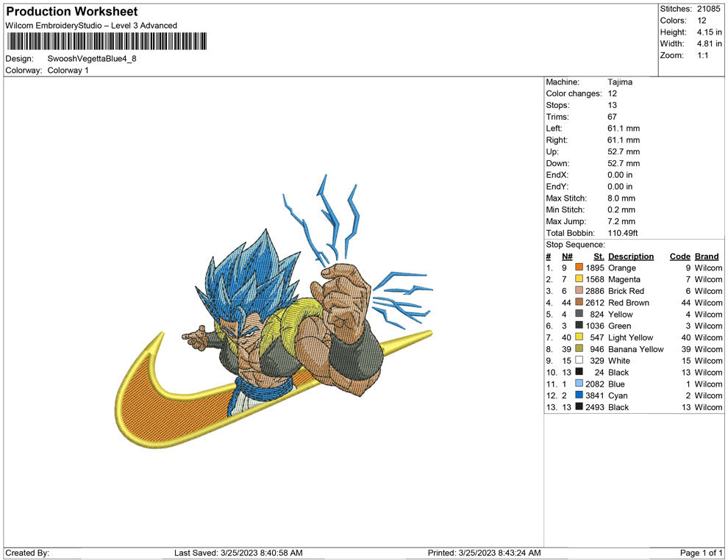Screen dimensions: 728x560
Task: Click the Production Worksheet title
Action: (72, 12)
